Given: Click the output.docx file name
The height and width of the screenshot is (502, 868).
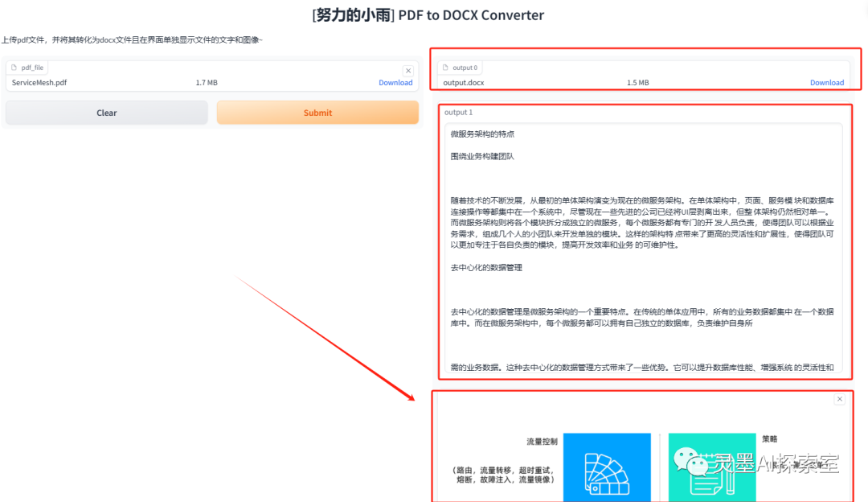Looking at the screenshot, I should point(464,83).
